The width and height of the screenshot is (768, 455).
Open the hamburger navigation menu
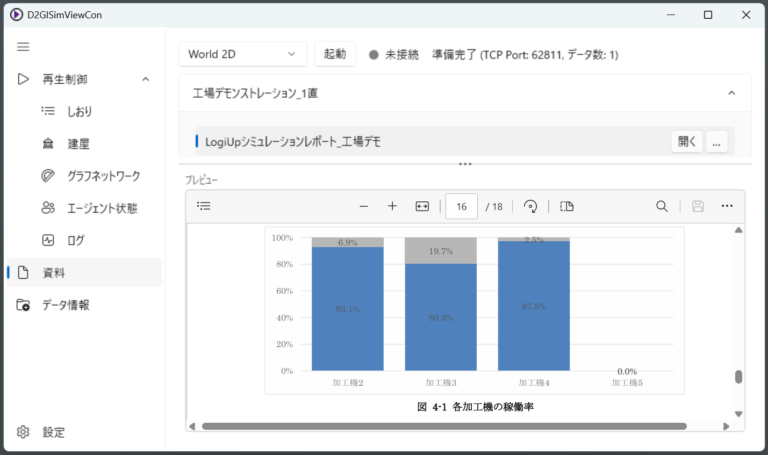(x=23, y=47)
